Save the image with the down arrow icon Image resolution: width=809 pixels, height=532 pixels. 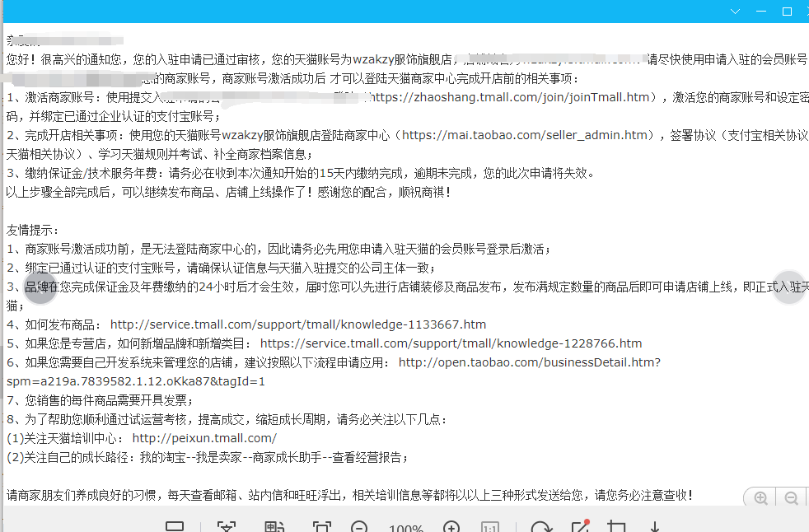click(x=654, y=527)
